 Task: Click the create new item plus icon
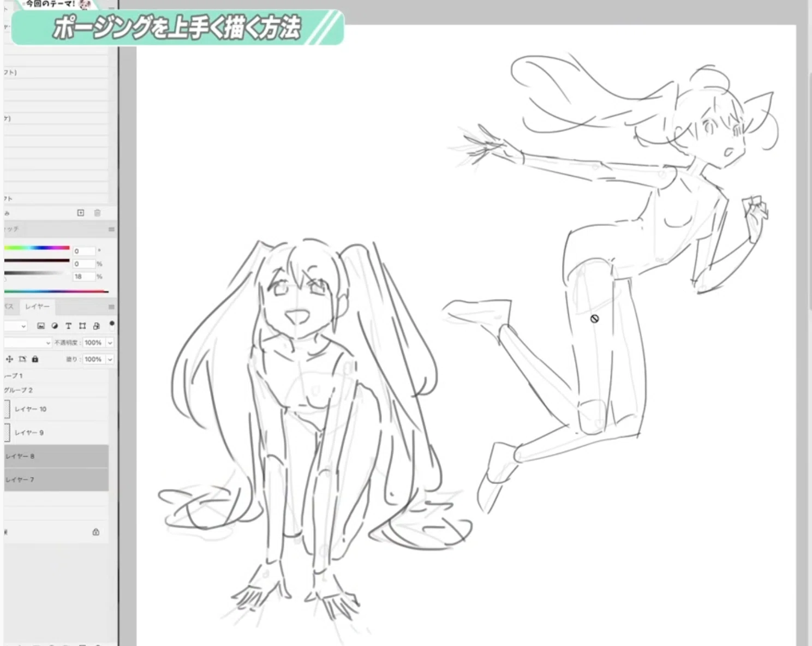coord(81,213)
